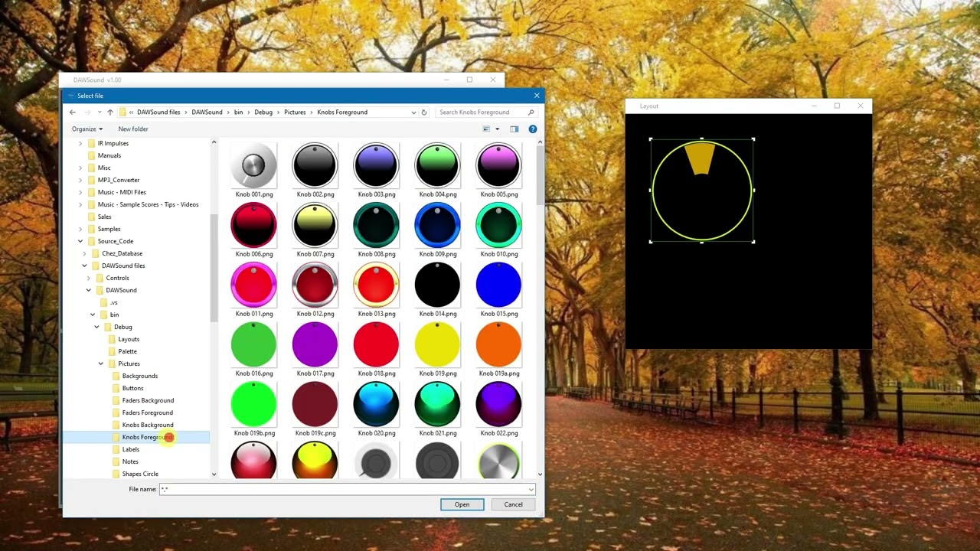The width and height of the screenshot is (980, 551).
Task: Toggle the preview pane icon
Action: (x=514, y=129)
